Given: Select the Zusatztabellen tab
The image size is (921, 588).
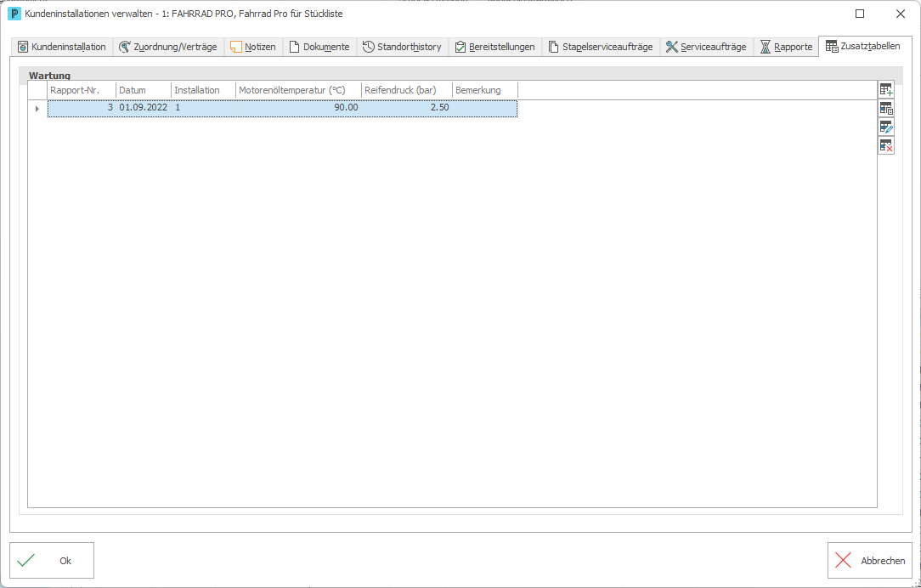Looking at the screenshot, I should tap(863, 46).
